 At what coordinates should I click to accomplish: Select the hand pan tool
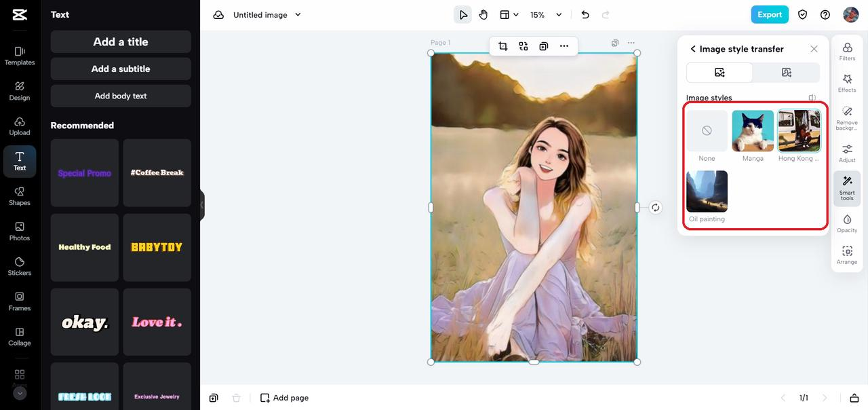point(484,15)
